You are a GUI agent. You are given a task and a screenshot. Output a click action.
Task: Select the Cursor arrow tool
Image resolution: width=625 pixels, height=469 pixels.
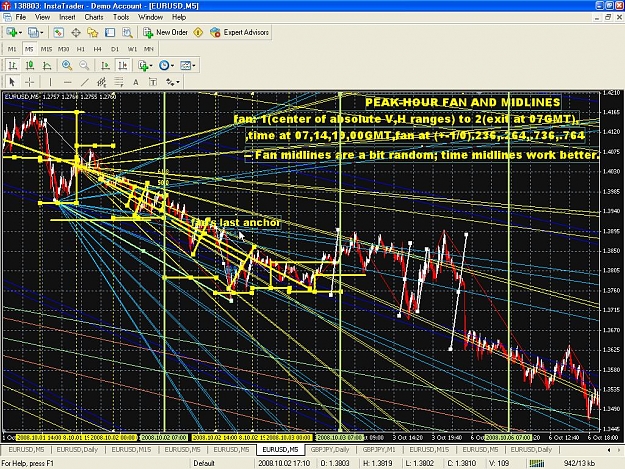[x=12, y=82]
